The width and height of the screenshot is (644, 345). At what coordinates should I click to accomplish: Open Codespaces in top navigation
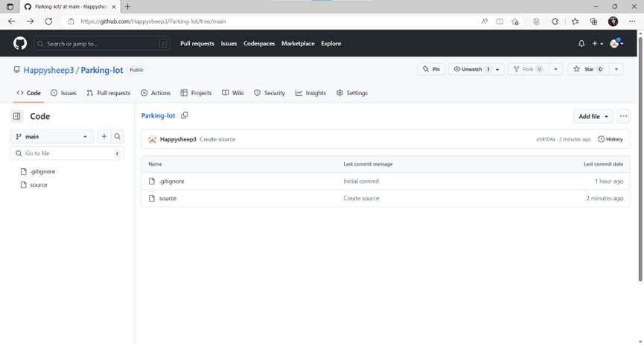click(x=259, y=43)
